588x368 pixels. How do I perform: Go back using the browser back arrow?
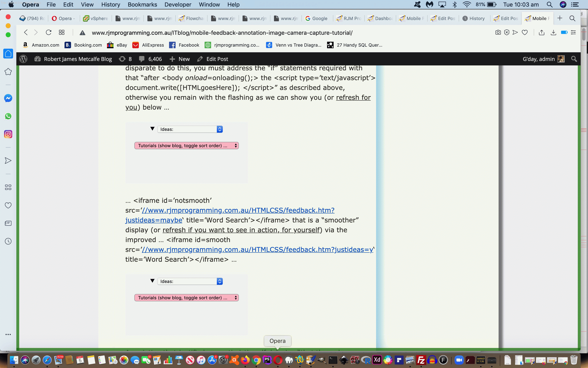26,32
